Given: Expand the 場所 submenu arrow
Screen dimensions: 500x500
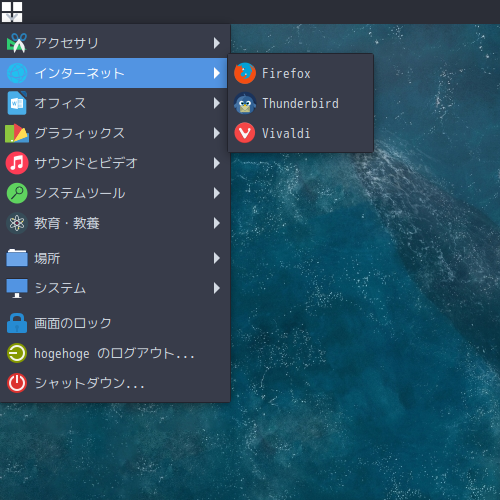Looking at the screenshot, I should coord(217,258).
